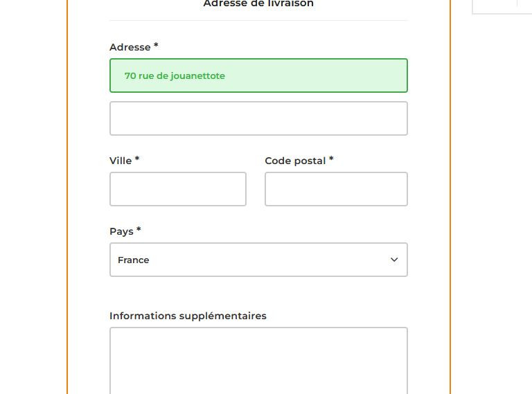Screen dimensions: 532x394
Task: Click the required asterisk beside Code postal
Action: [331, 159]
